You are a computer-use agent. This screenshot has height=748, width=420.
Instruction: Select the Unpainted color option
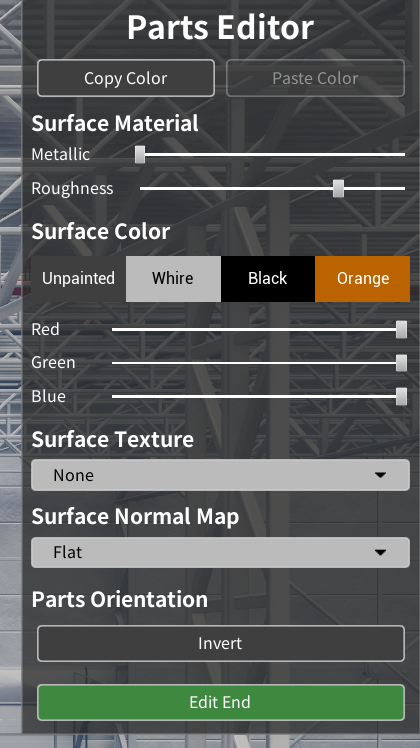pyautogui.click(x=78, y=279)
